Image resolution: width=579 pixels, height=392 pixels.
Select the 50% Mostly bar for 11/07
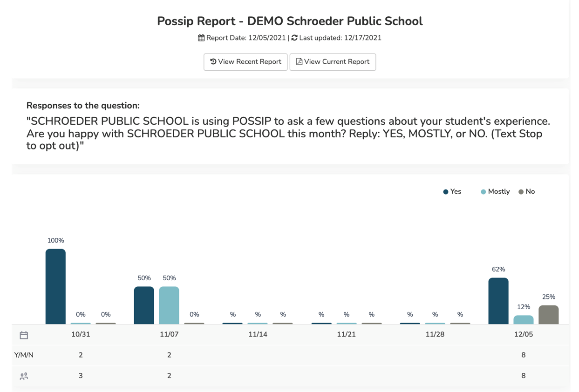pos(169,305)
